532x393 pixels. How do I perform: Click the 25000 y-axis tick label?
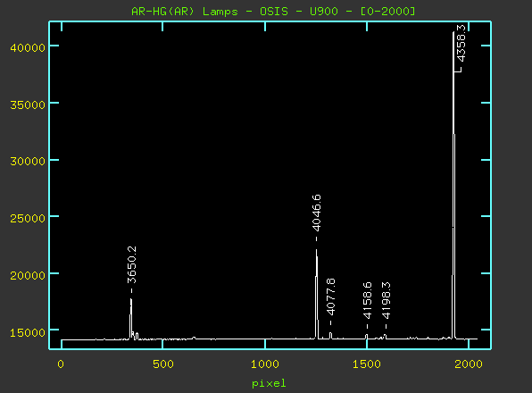[28, 218]
